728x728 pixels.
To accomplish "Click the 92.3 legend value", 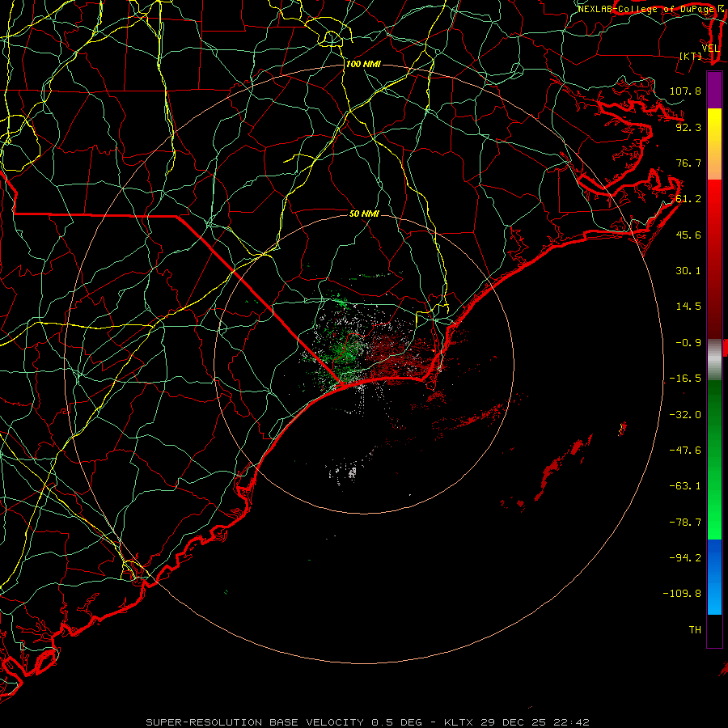I will coord(688,127).
